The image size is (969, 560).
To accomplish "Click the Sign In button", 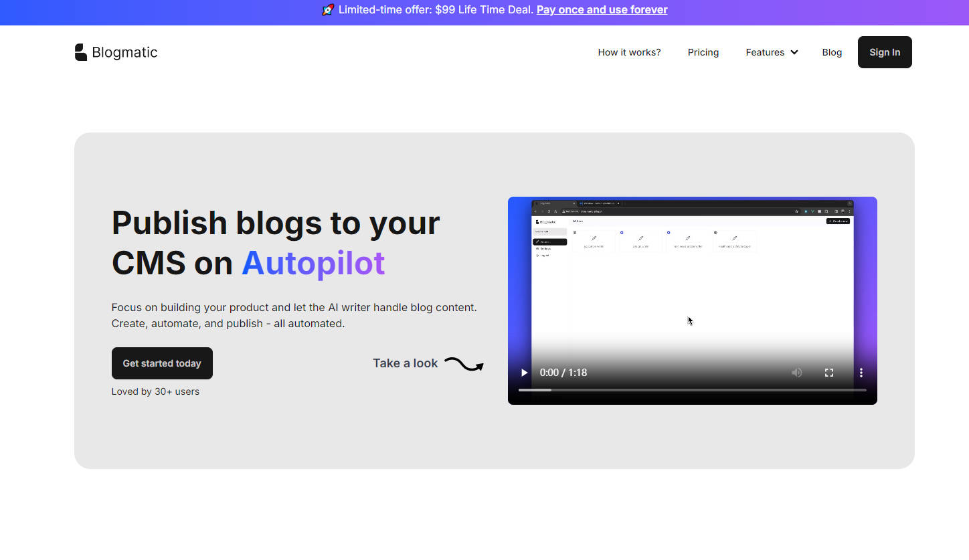I will click(x=885, y=52).
